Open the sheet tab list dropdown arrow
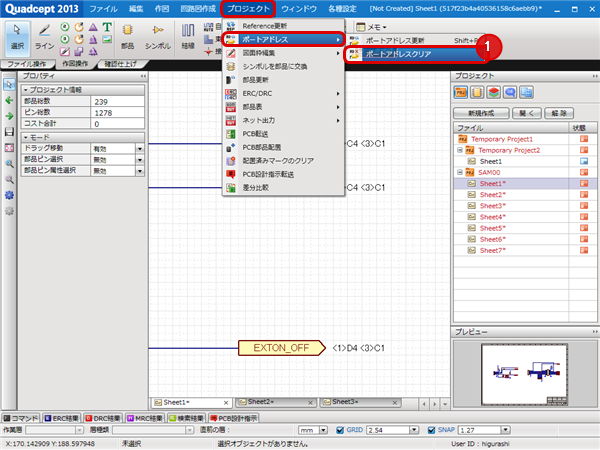The height and width of the screenshot is (450, 600). tap(445, 404)
